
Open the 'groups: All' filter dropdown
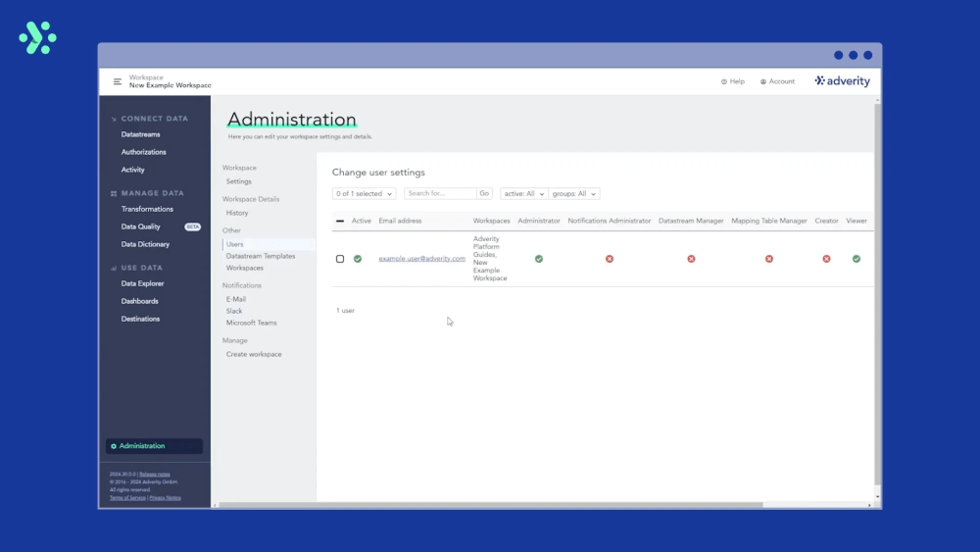(x=573, y=194)
